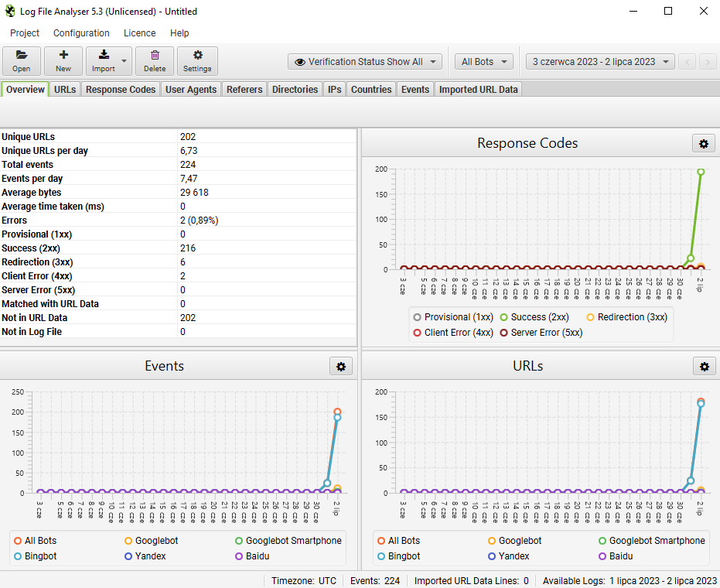Viewport: 720px width, 588px height.
Task: Open the All Bots filter dropdown
Action: pos(484,62)
